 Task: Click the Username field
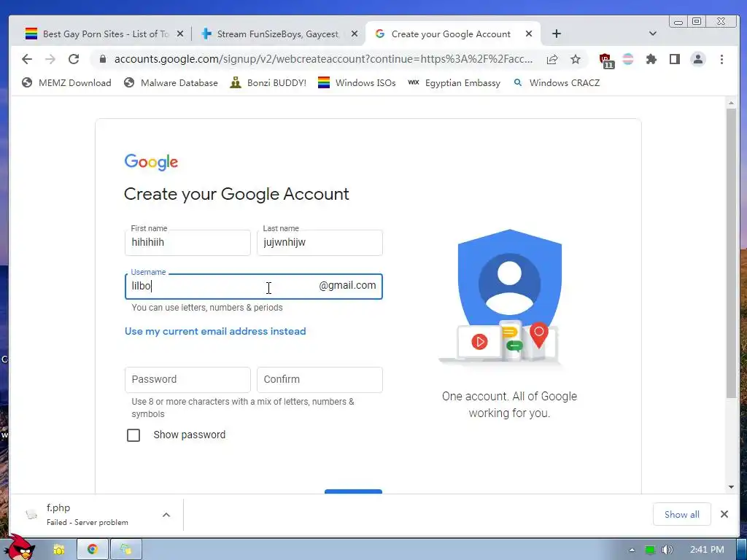click(x=253, y=286)
